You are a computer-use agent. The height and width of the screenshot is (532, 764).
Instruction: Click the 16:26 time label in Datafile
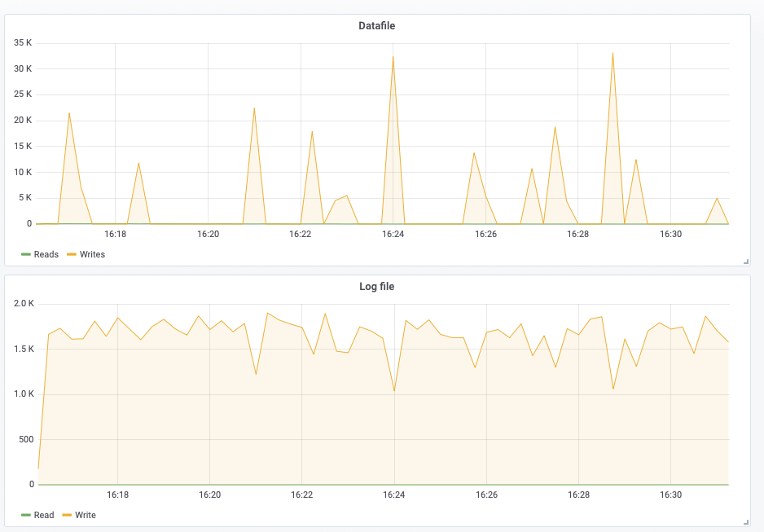[485, 235]
